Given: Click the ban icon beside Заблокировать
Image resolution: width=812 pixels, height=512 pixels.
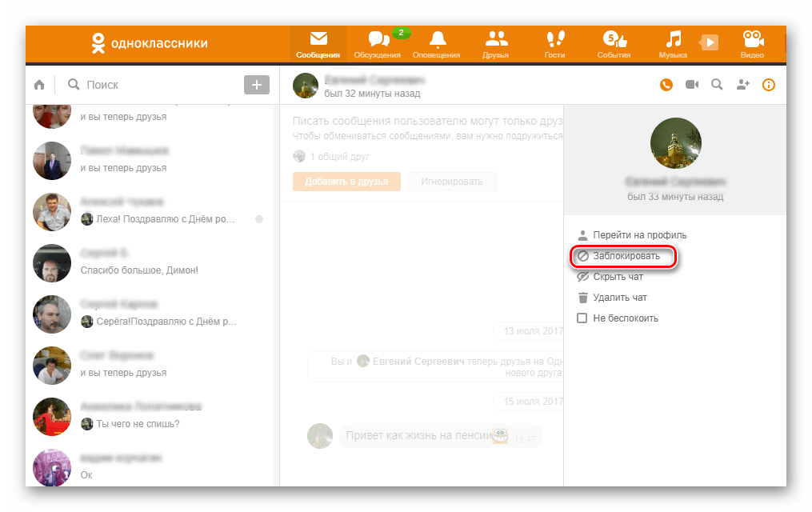Looking at the screenshot, I should tap(583, 256).
